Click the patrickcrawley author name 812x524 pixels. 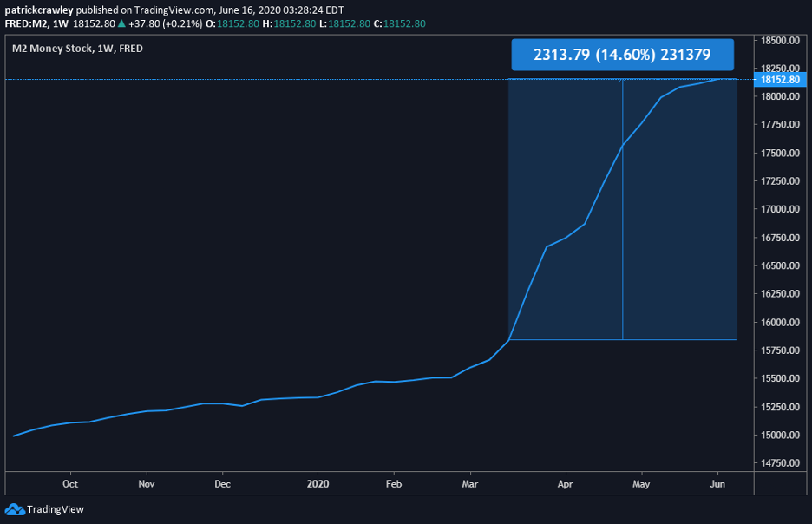click(37, 10)
